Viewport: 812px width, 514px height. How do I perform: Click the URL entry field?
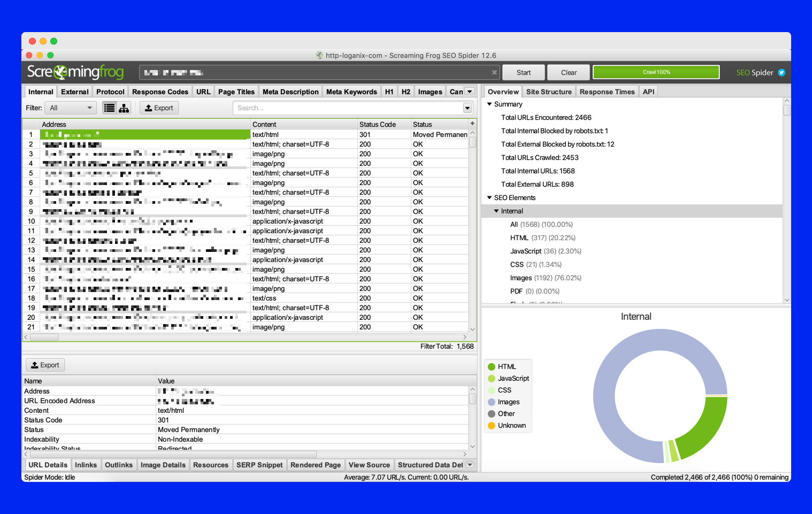tap(315, 73)
